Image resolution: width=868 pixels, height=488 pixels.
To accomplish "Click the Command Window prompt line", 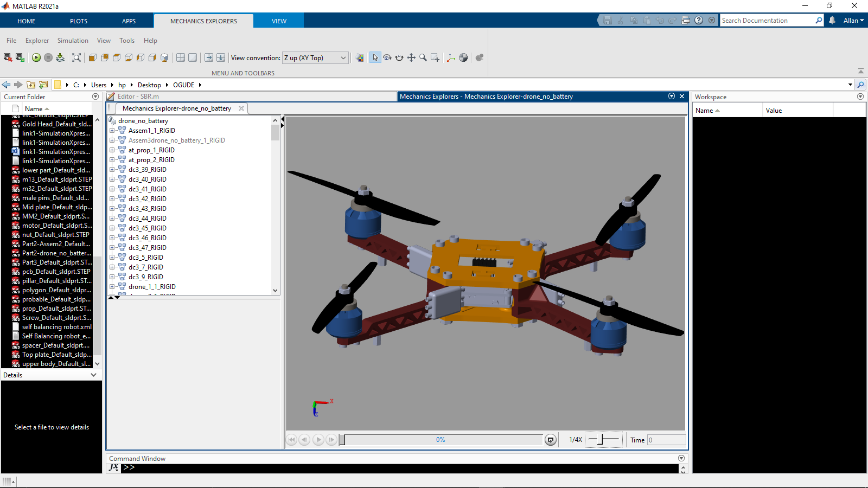I will (x=400, y=467).
